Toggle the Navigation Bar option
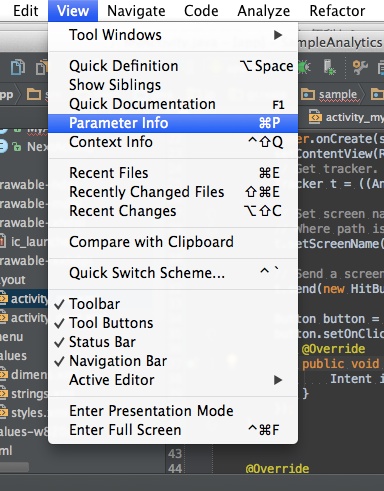Image resolution: width=384 pixels, height=491 pixels. coord(173,361)
